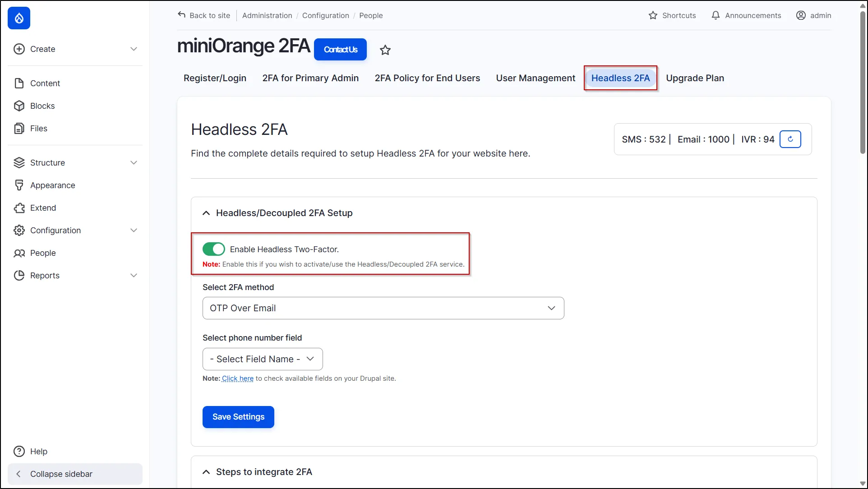
Task: Go to Administration breadcrumb link
Action: pyautogui.click(x=267, y=15)
